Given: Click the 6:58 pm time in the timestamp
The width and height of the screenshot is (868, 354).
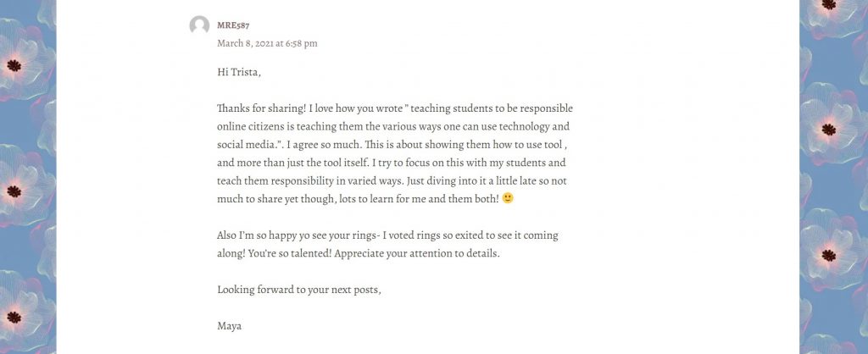Looking at the screenshot, I should click(x=302, y=43).
